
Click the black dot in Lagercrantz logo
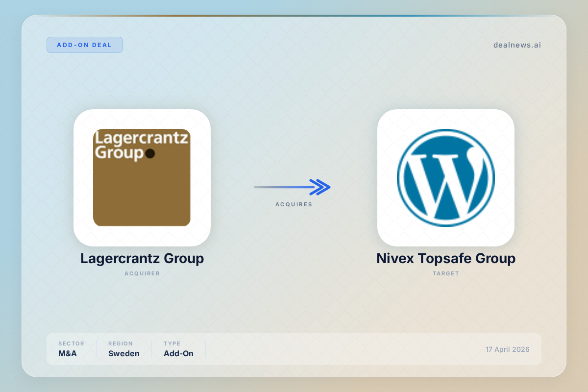coord(150,153)
